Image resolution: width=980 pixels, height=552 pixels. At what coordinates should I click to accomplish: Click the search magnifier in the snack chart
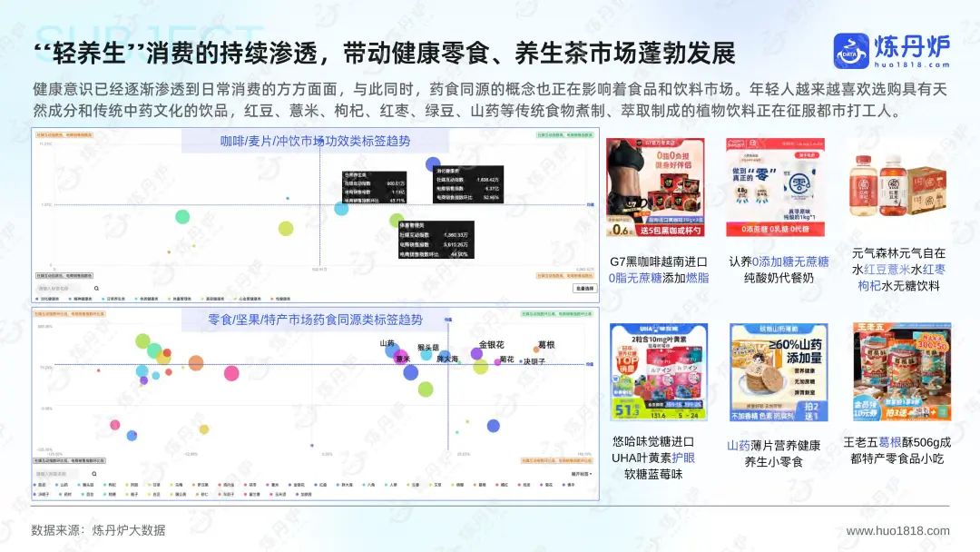click(x=94, y=474)
